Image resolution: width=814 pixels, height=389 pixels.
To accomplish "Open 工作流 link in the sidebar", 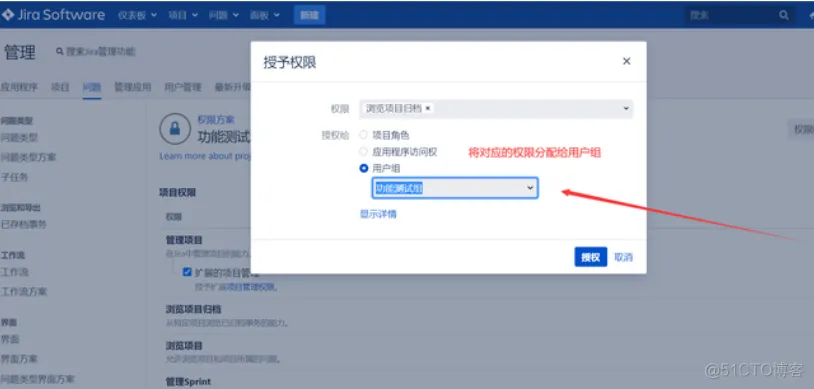I will pos(15,272).
